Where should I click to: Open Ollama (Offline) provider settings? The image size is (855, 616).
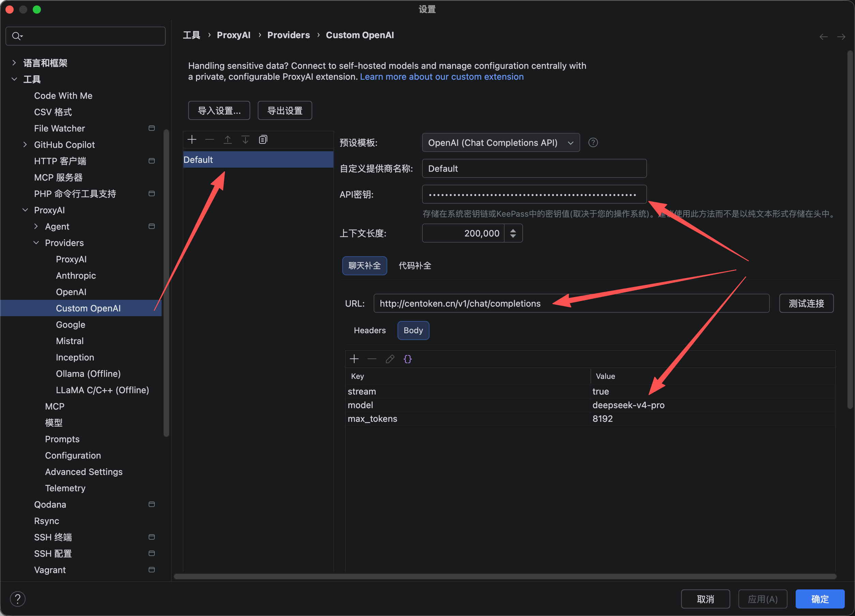[88, 374]
